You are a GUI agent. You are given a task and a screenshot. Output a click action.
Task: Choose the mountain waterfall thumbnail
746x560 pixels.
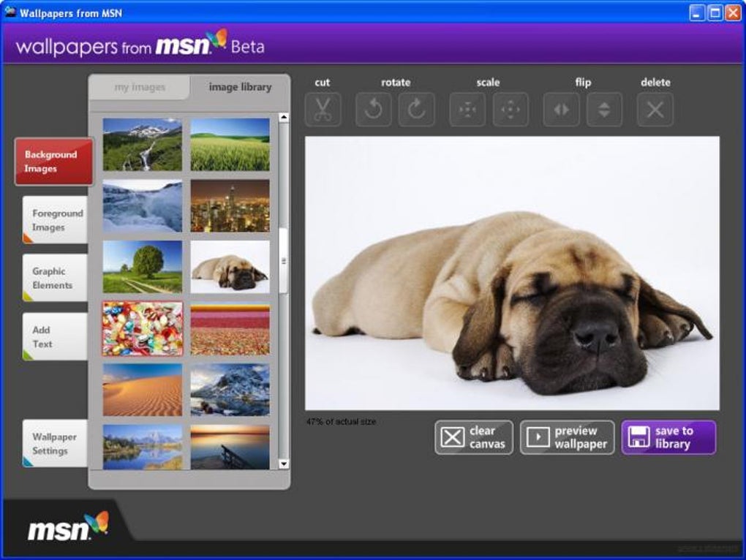point(143,145)
